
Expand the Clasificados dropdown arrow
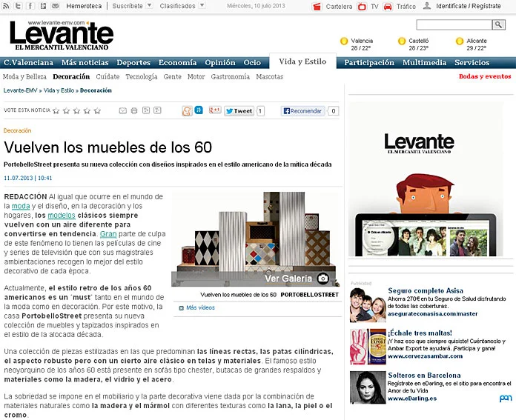[x=202, y=6]
